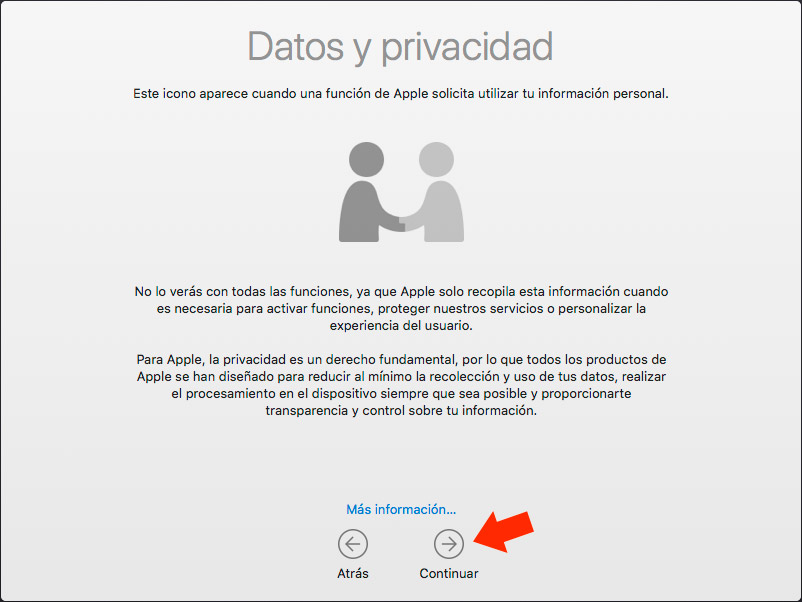Viewport: 802px width, 602px height.
Task: Click the light gray figure's head
Action: [436, 160]
